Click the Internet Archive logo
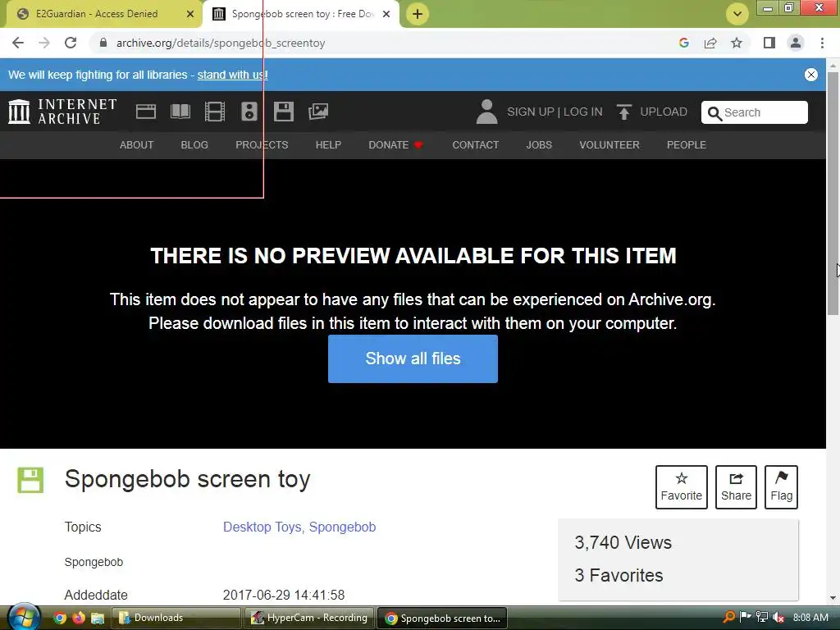Screen dimensions: 840x630 tap(62, 112)
